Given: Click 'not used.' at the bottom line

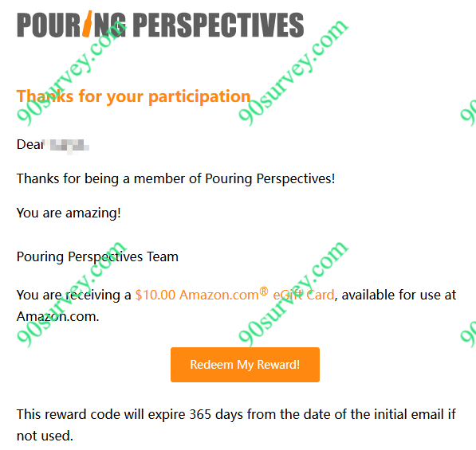Looking at the screenshot, I should click(x=45, y=436).
